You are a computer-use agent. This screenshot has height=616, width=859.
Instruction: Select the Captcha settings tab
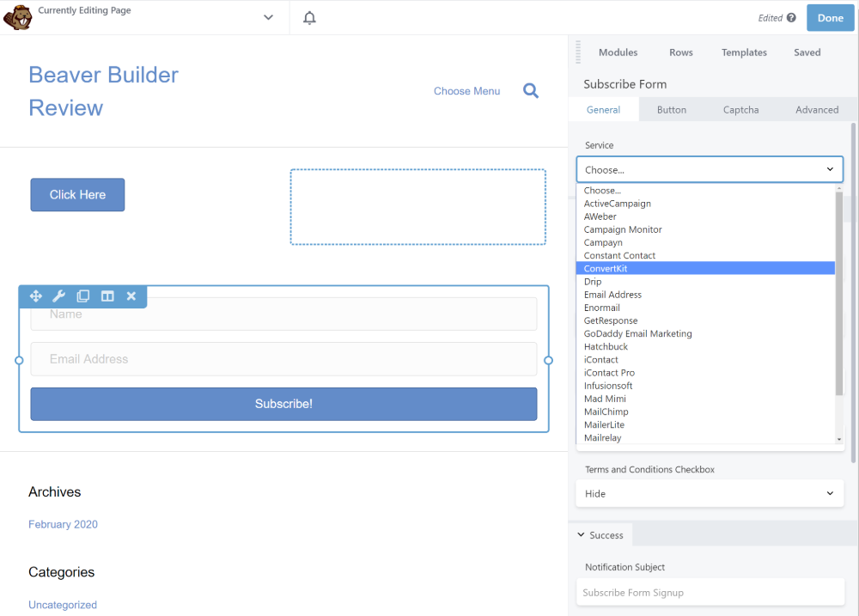pos(740,110)
